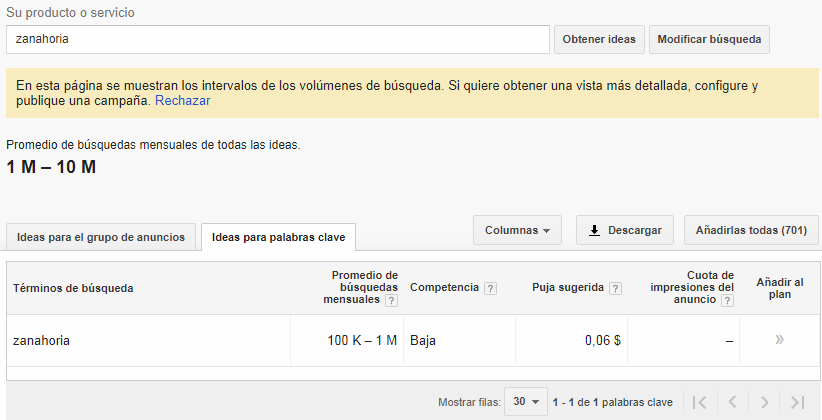Click the zanahoria product search field
The width and height of the screenshot is (822, 420).
click(278, 39)
